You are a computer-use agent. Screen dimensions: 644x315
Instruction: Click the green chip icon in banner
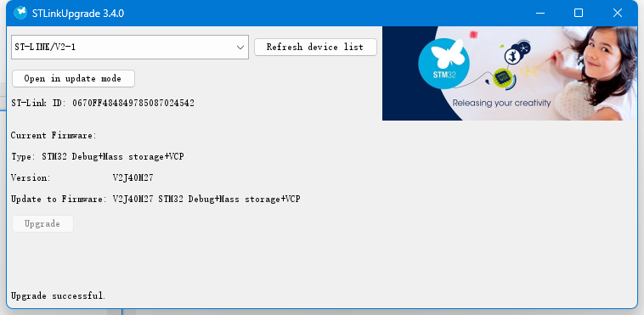(503, 77)
